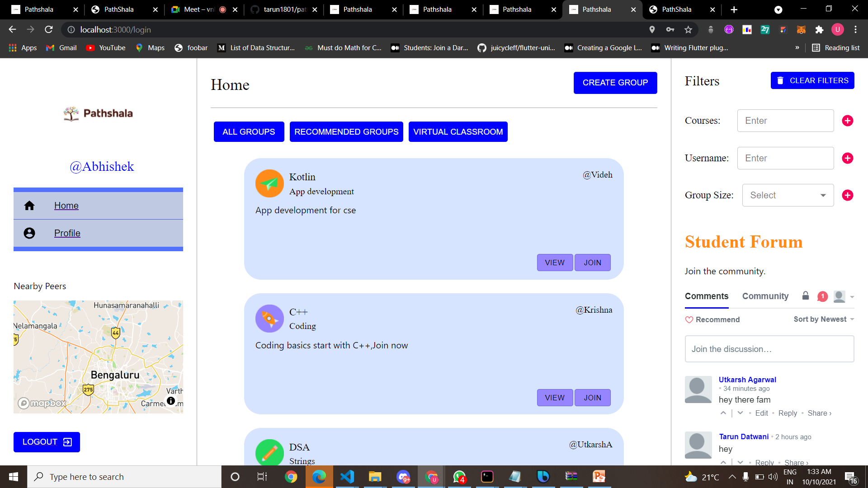Click the forum lock icon
Image resolution: width=868 pixels, height=488 pixels.
tap(806, 296)
